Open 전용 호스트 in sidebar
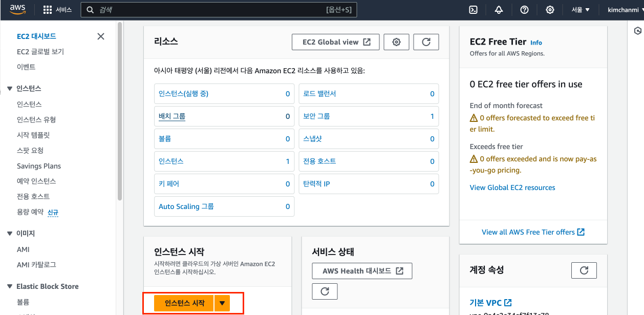Image resolution: width=644 pixels, height=315 pixels. click(x=33, y=196)
